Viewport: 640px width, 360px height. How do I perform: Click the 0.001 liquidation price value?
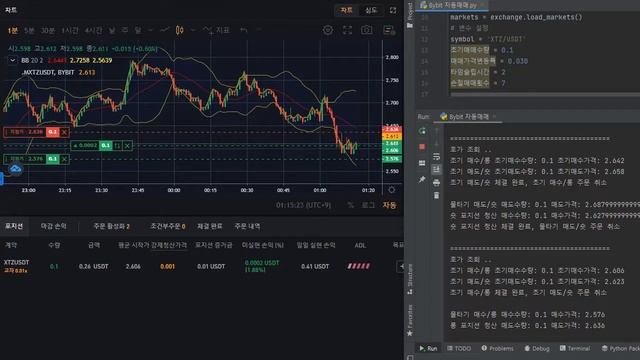167,266
